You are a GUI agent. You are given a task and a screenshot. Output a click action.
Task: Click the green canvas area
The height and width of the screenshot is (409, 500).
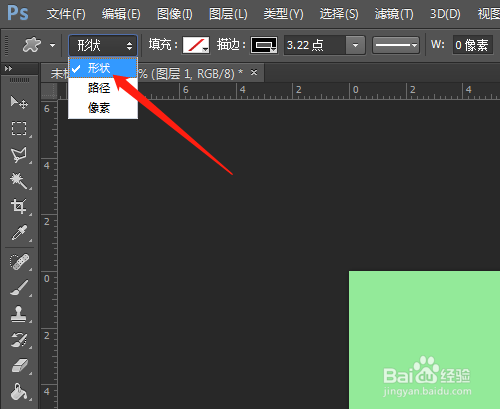[x=424, y=340]
